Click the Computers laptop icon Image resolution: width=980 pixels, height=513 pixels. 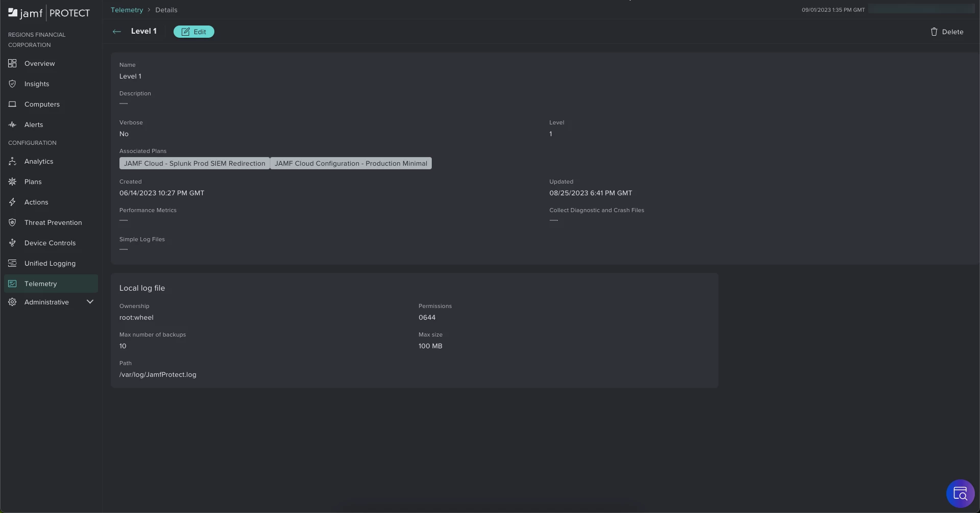(x=12, y=104)
